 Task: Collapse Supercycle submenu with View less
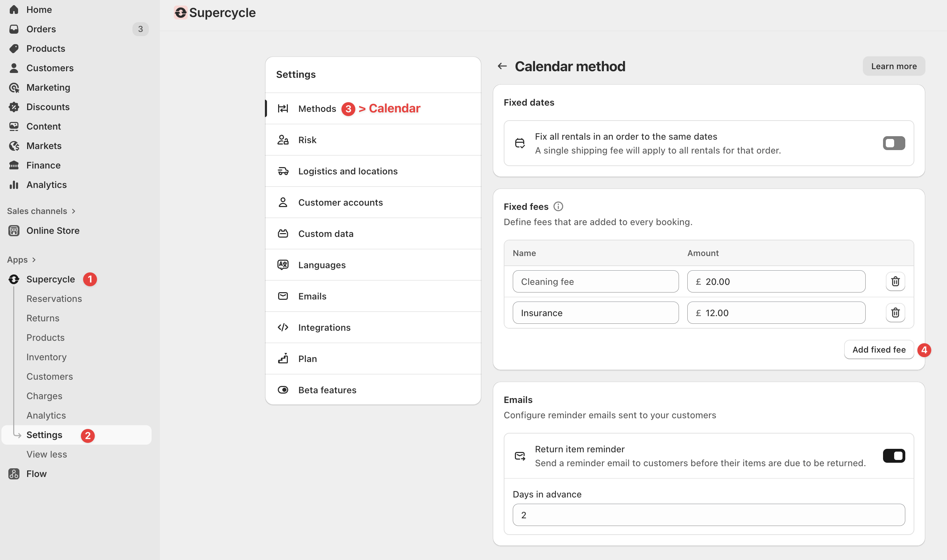[47, 454]
